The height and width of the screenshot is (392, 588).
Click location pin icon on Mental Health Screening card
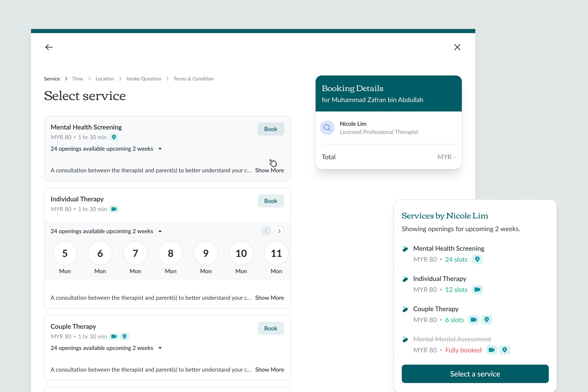(114, 137)
